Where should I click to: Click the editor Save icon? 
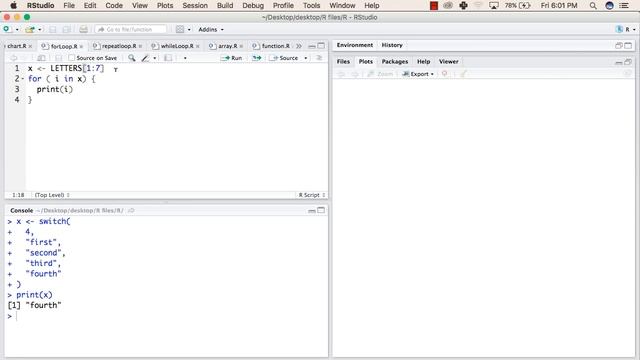(x=58, y=58)
